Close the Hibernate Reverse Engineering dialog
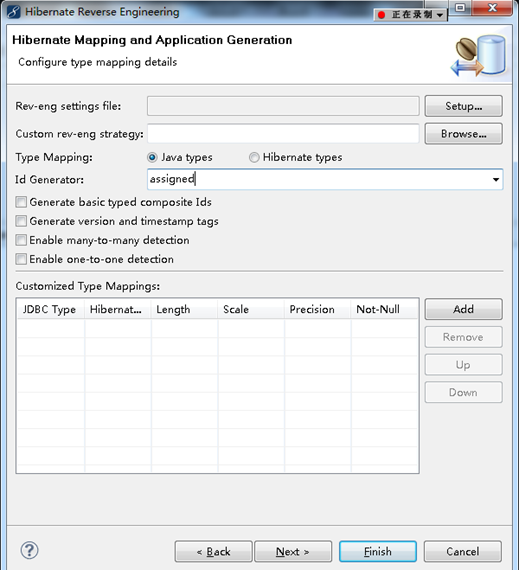The width and height of the screenshot is (519, 570). click(492, 7)
